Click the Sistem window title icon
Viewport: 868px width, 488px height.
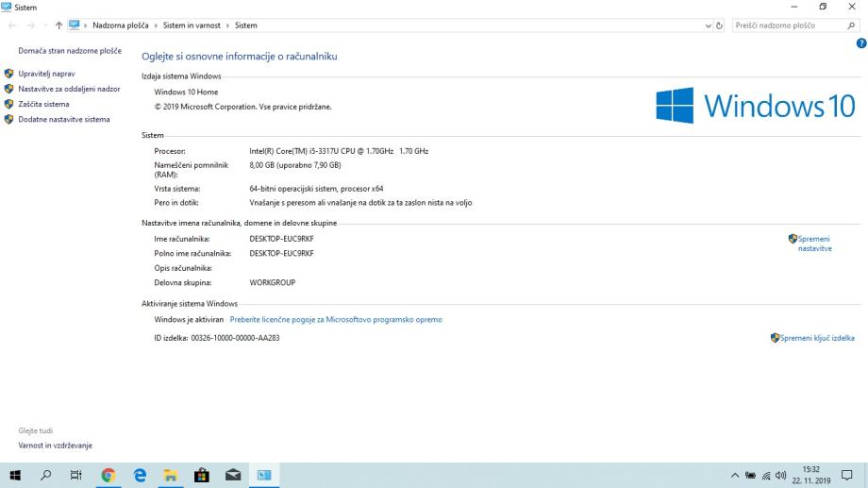coord(6,8)
